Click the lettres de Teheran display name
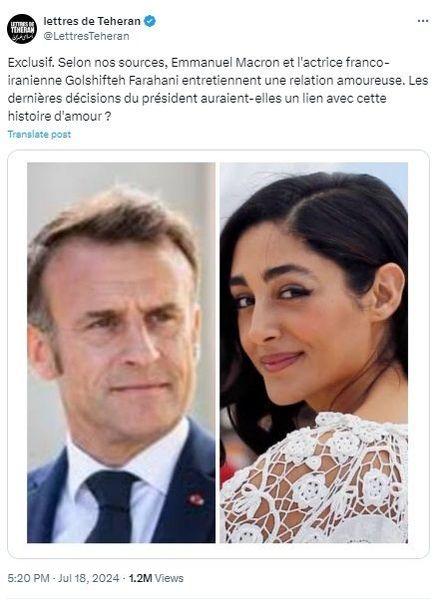Image resolution: width=437 pixels, height=600 pixels. pos(92,21)
